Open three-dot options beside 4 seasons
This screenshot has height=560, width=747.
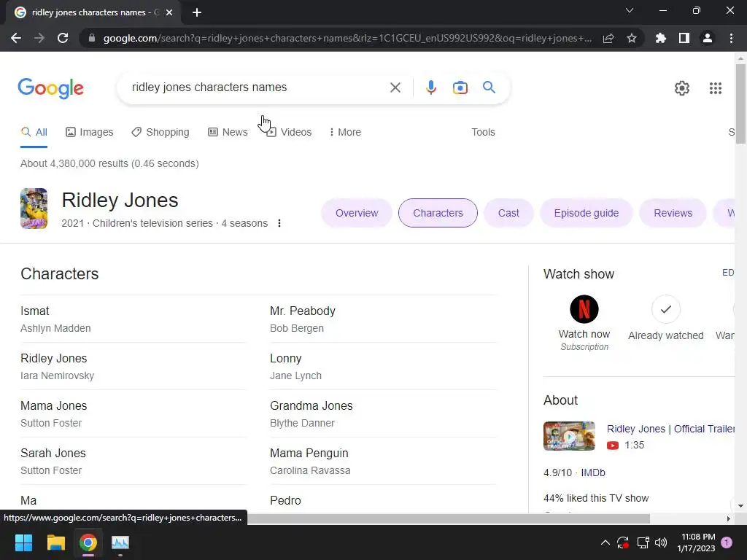click(279, 223)
